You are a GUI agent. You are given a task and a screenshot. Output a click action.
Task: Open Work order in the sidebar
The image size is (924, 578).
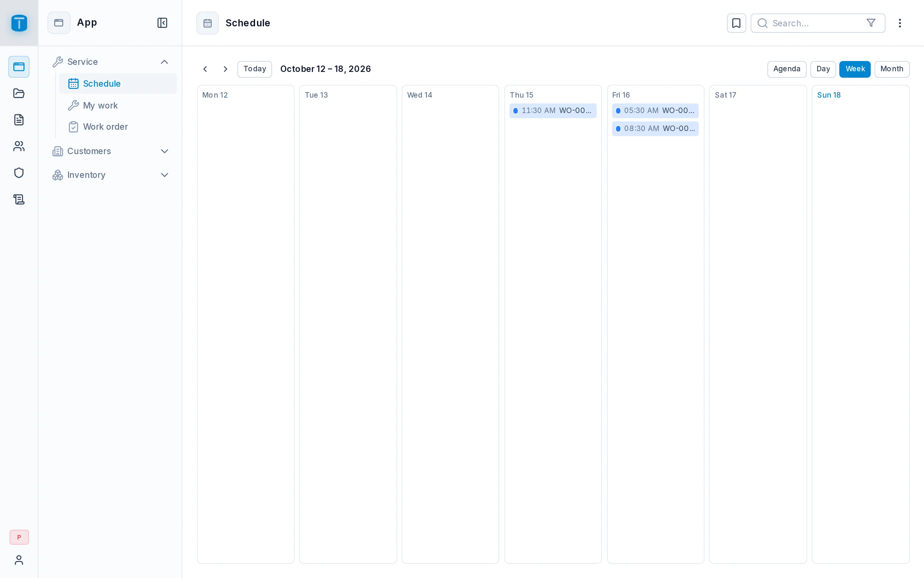118,127
